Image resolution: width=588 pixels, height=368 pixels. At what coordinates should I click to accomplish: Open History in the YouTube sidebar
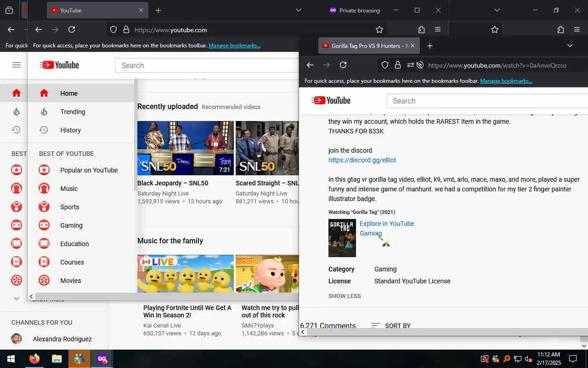[x=81, y=130]
